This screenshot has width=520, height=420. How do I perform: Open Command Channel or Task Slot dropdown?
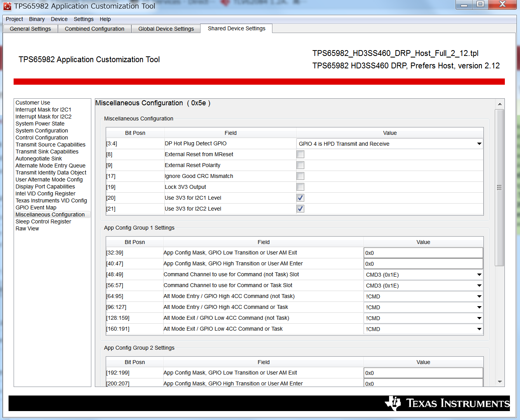click(x=423, y=286)
